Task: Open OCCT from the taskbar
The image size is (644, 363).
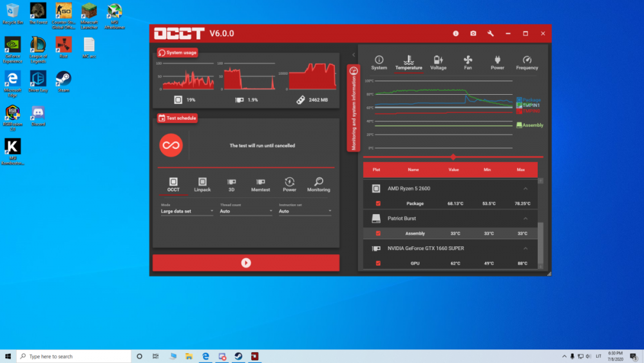Action: pos(254,357)
